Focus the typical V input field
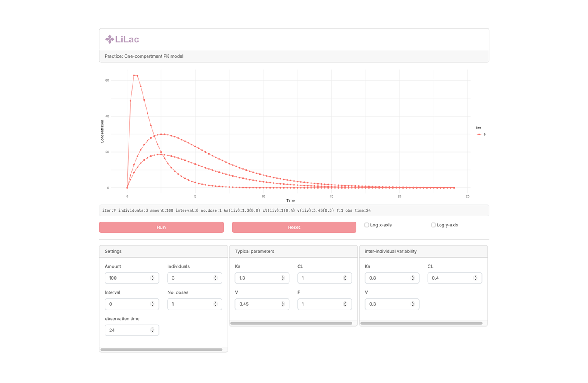This screenshot has height=383, width=588. tap(258, 304)
